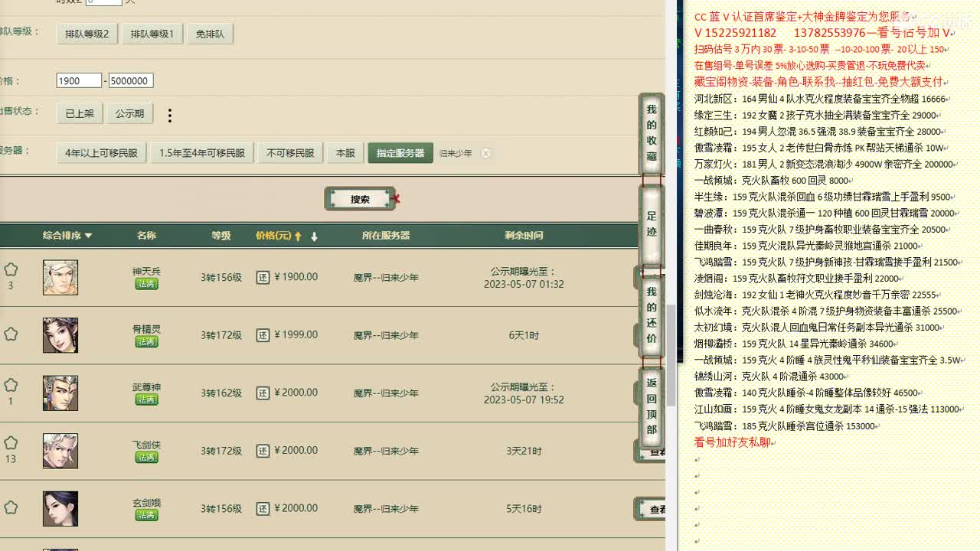Click 返回顶部 side tab
Screen dimensions: 980x551
point(652,406)
